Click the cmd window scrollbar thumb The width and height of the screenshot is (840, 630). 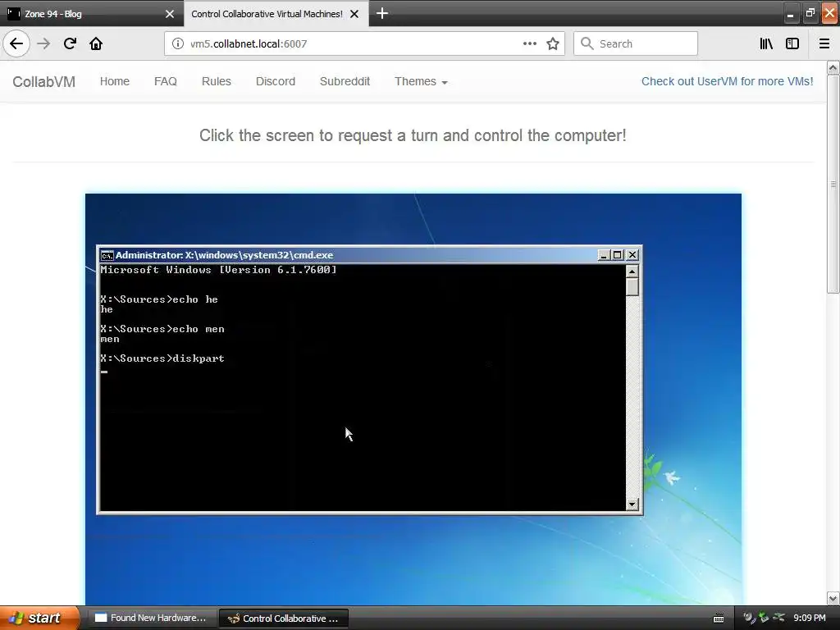click(632, 286)
